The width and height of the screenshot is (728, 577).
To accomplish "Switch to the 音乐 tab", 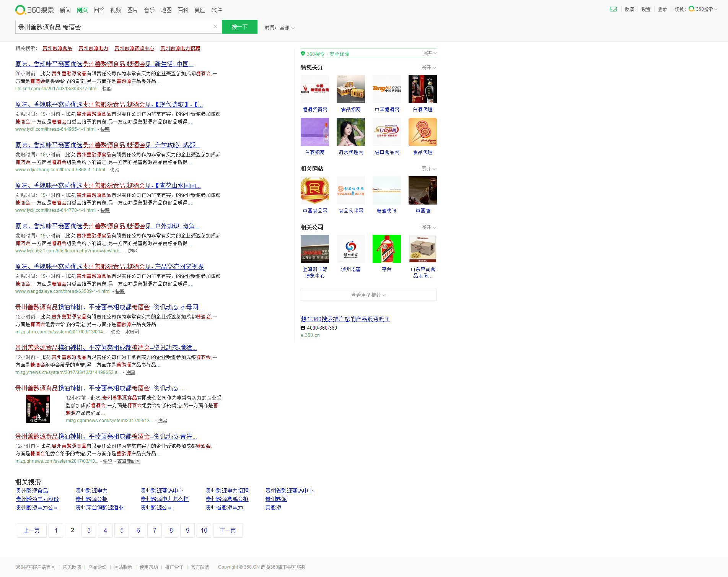I will click(149, 10).
